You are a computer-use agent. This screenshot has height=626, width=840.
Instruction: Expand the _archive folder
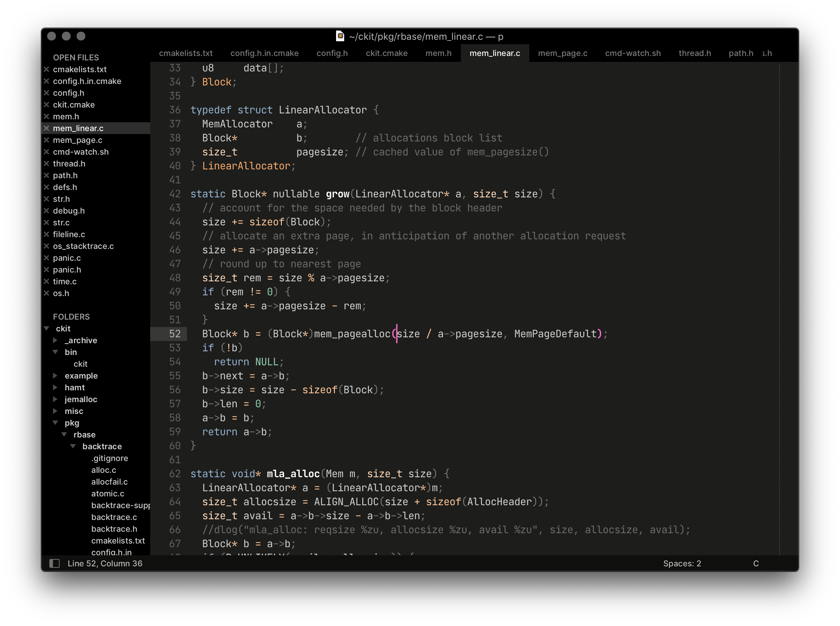(55, 340)
